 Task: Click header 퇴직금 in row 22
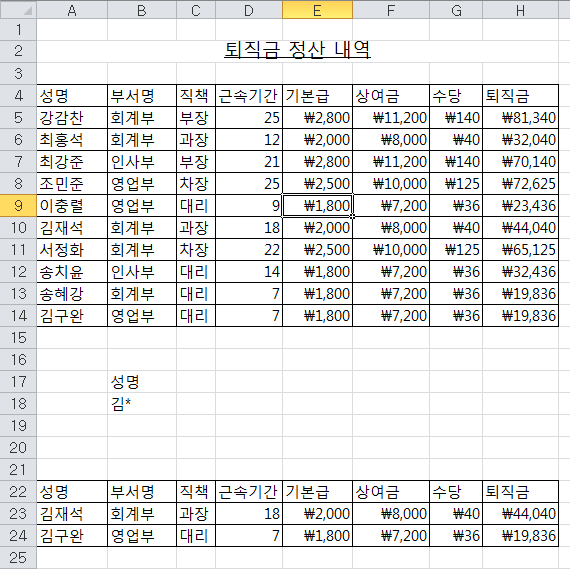click(x=520, y=492)
